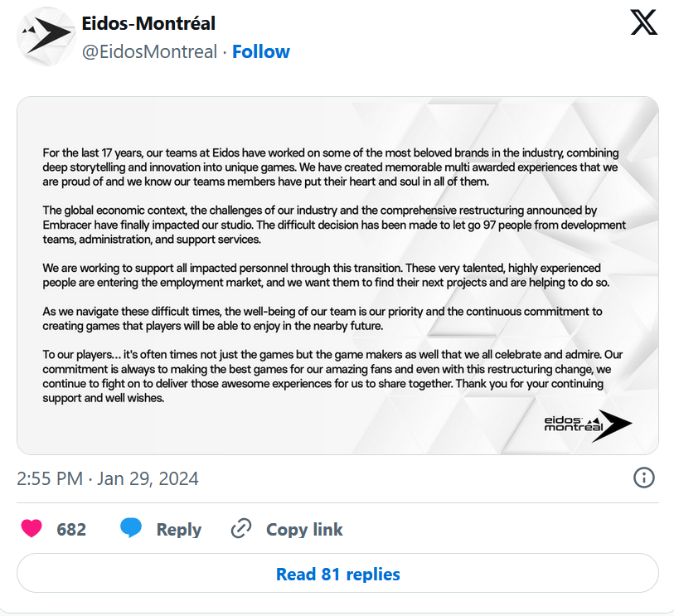Image resolution: width=674 pixels, height=616 pixels.
Task: Open the Read 81 replies button
Action: tap(337, 574)
